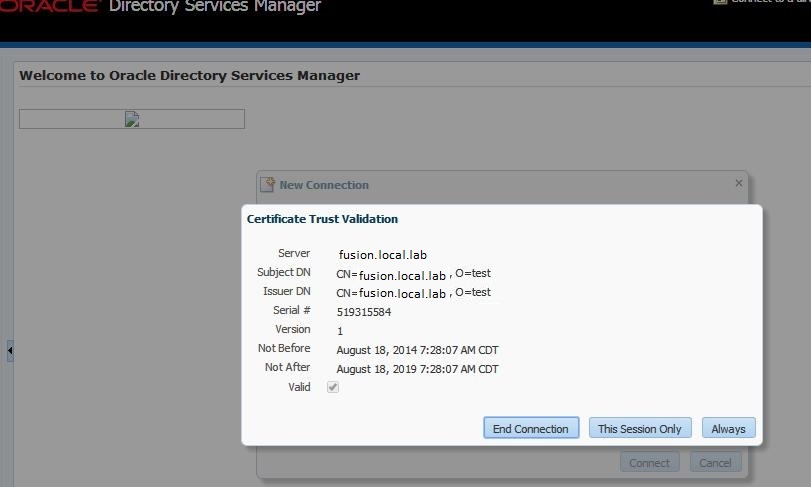Click the Certificate Trust Validation title
This screenshot has width=811, height=487.
pyautogui.click(x=322, y=219)
